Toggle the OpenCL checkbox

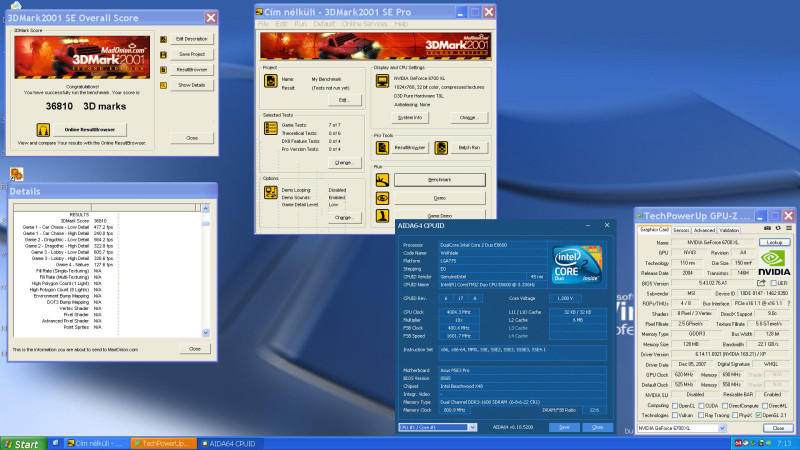click(x=675, y=406)
